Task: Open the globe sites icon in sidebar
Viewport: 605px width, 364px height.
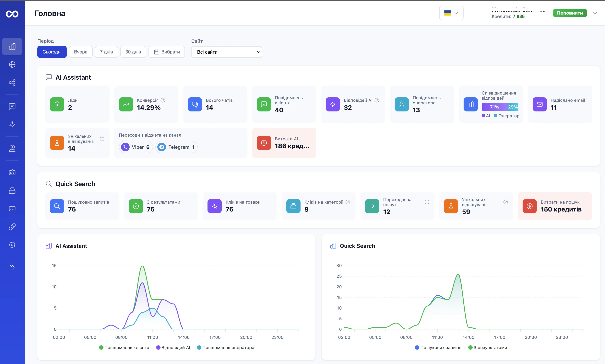Action: (x=12, y=64)
